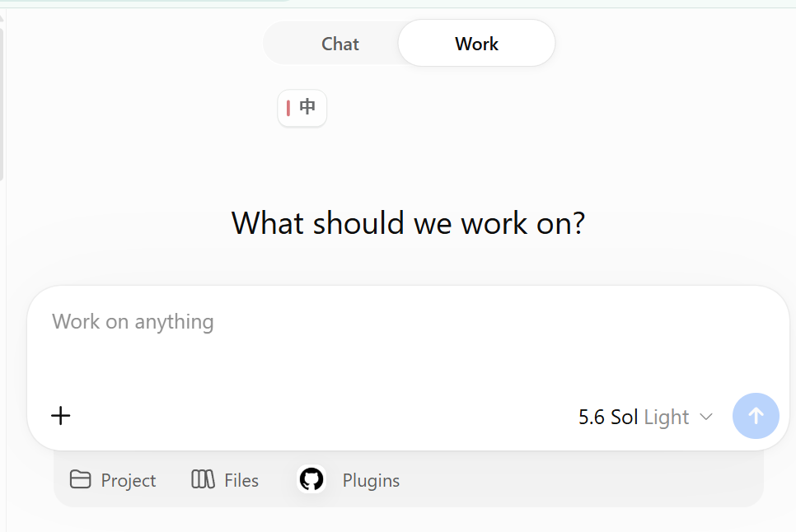Click the scroll-up arrow at top-left corner
Viewport: 796px width, 532px height.
[x=2, y=18]
